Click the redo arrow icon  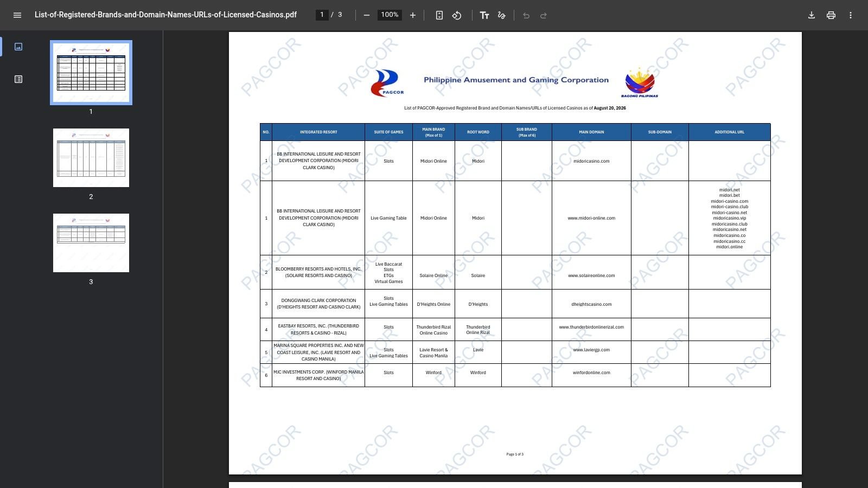pyautogui.click(x=544, y=15)
